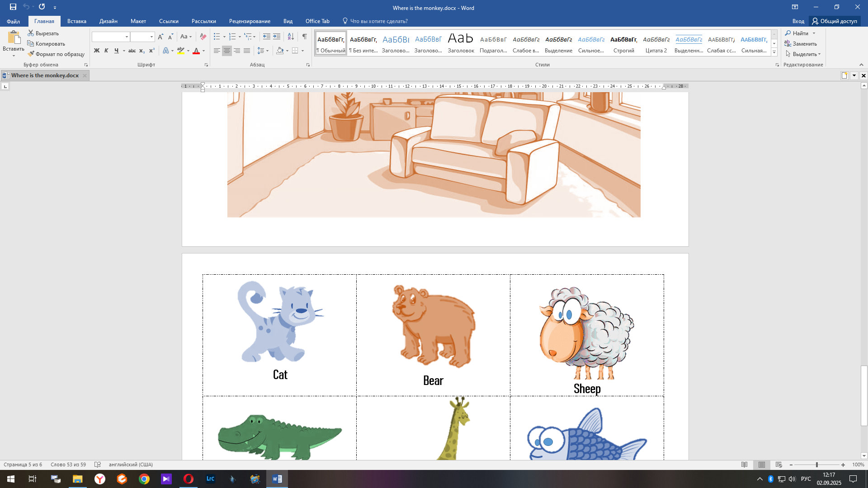
Task: Open the font name dropdown
Action: click(127, 37)
